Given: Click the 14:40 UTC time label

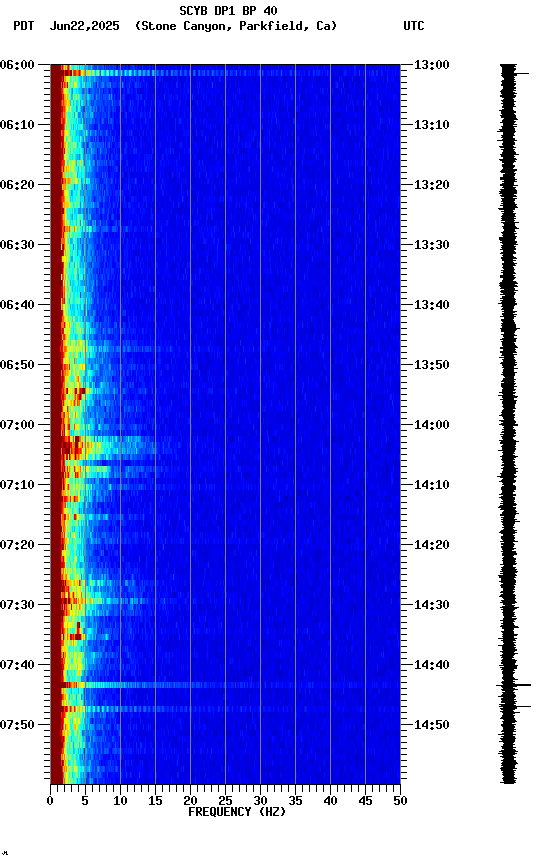Looking at the screenshot, I should coord(431,665).
